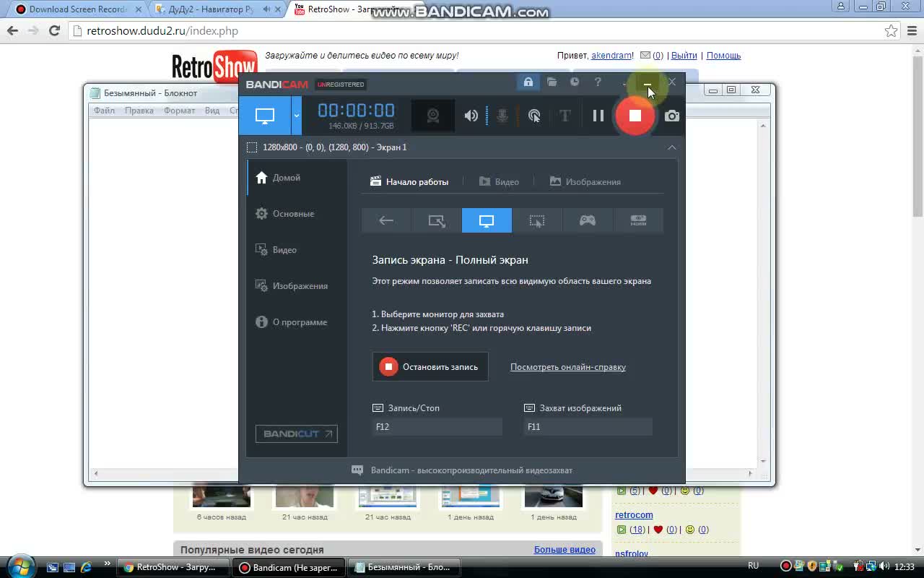The height and width of the screenshot is (578, 924).
Task: Switch to Безымянный - Блокнот in the taskbar
Action: [404, 567]
